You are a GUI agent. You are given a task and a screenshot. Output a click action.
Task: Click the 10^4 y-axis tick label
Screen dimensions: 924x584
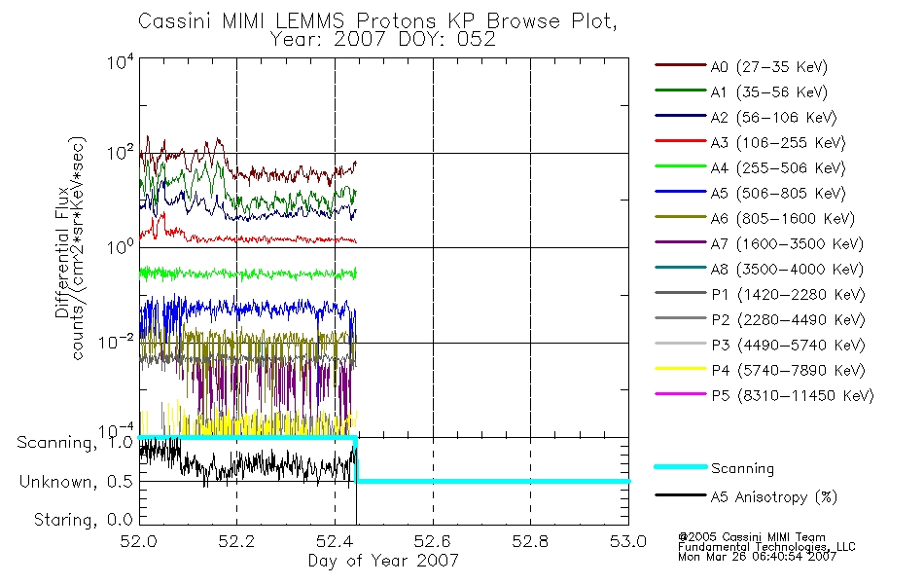[x=121, y=62]
